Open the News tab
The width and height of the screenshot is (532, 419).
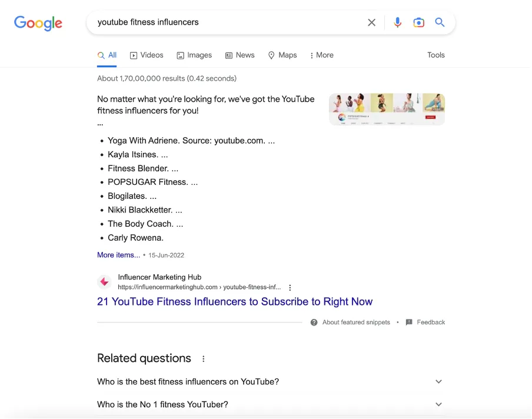point(240,55)
